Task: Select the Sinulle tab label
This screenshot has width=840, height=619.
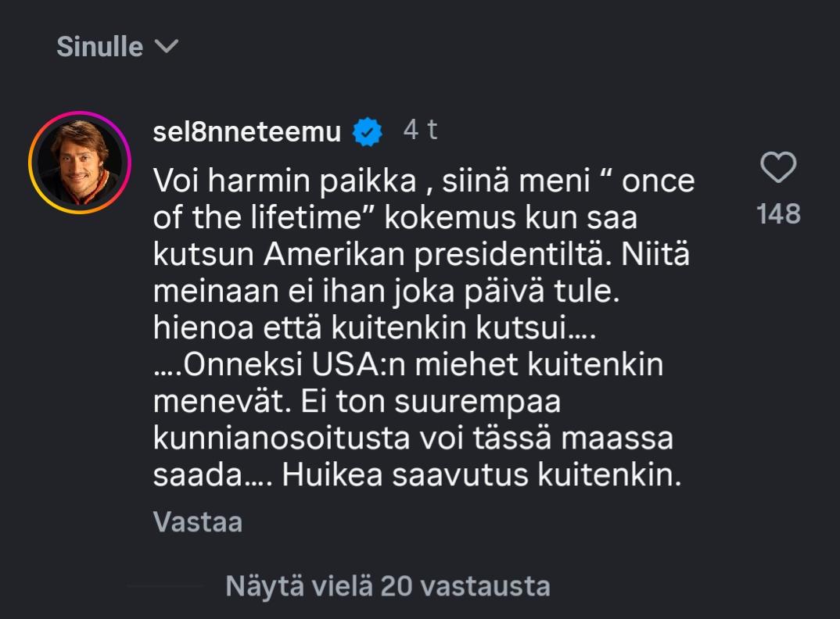Action: pyautogui.click(x=98, y=47)
